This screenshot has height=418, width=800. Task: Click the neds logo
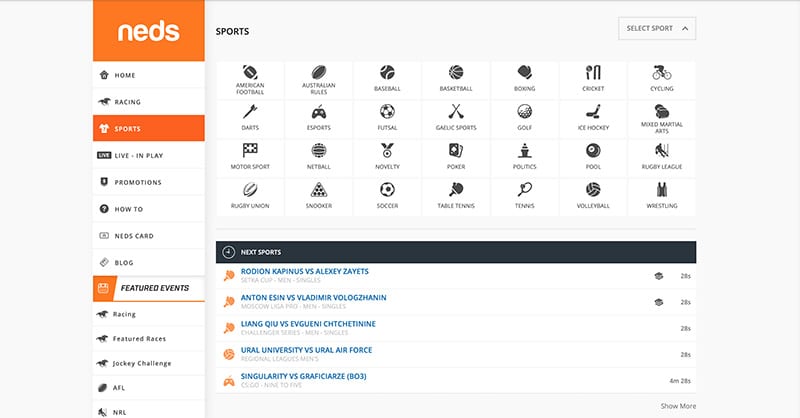[148, 32]
